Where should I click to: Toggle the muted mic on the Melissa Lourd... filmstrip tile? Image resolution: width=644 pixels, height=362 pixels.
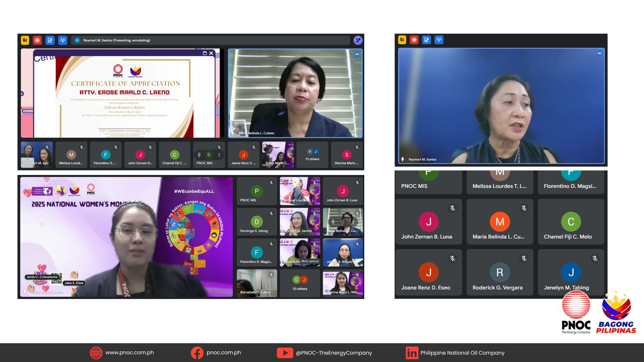tap(82, 147)
